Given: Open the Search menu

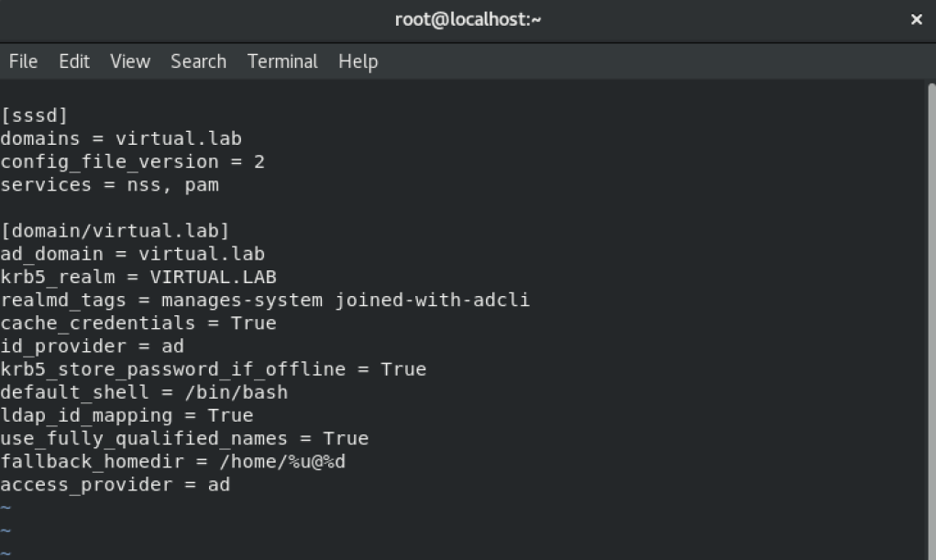Looking at the screenshot, I should [198, 61].
